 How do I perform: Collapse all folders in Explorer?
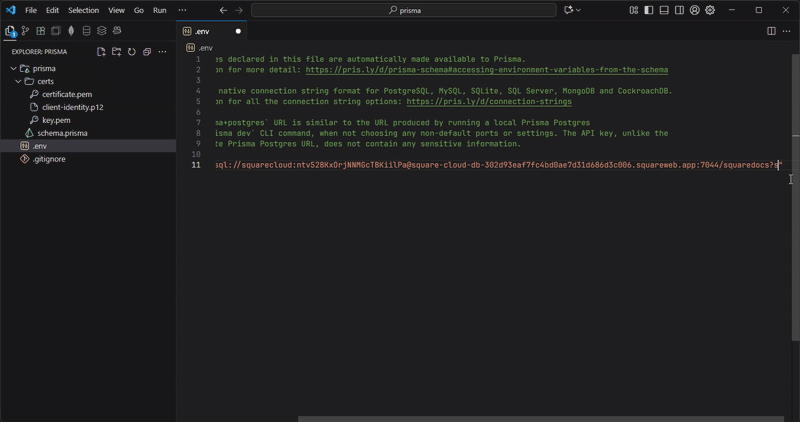146,52
